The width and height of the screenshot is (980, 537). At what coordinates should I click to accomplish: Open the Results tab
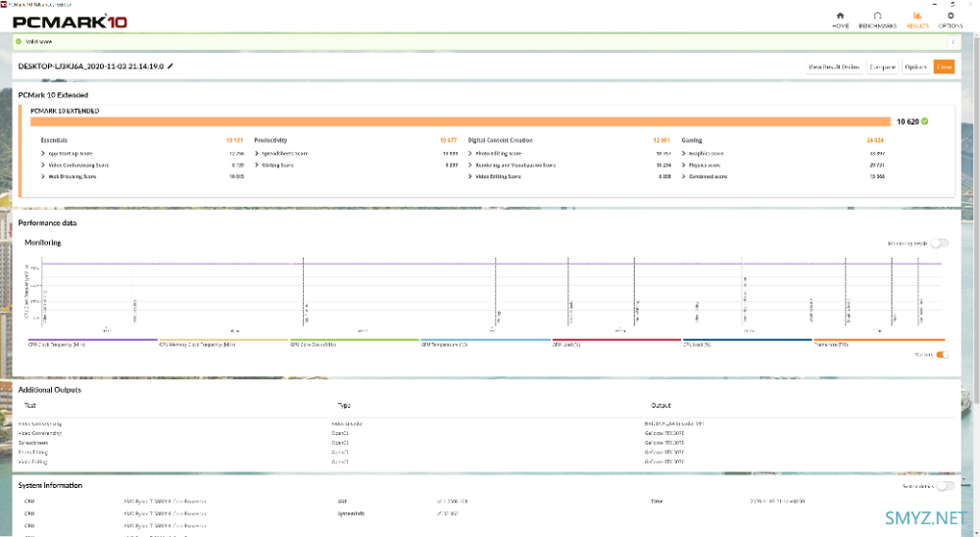point(917,20)
